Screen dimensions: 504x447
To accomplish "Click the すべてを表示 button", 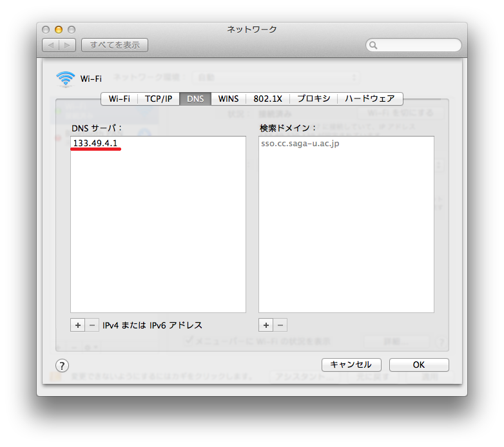I will (x=115, y=45).
